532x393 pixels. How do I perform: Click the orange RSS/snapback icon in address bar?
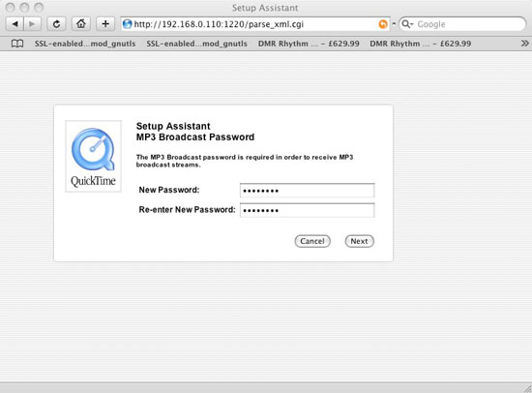(383, 24)
